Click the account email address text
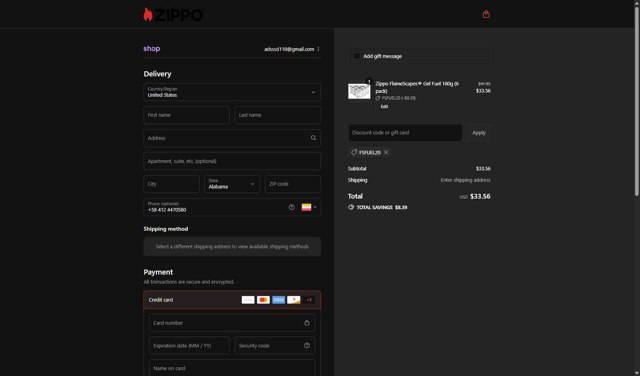 point(289,49)
